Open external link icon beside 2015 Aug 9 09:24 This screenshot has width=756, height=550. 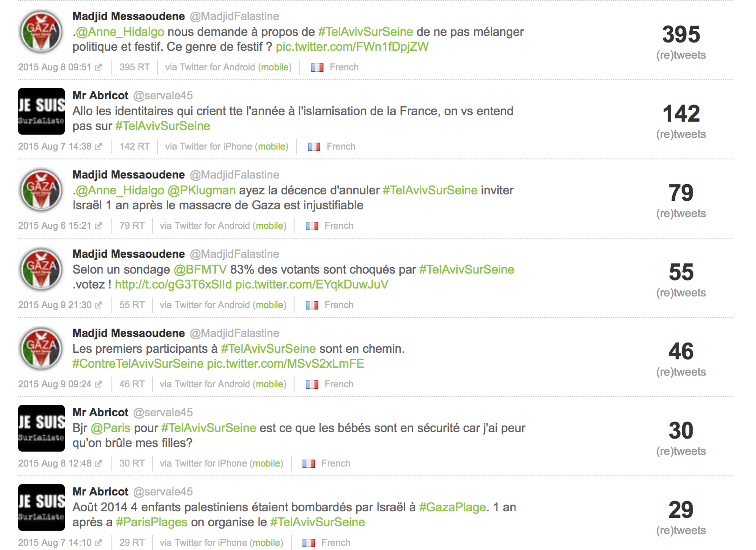98,385
